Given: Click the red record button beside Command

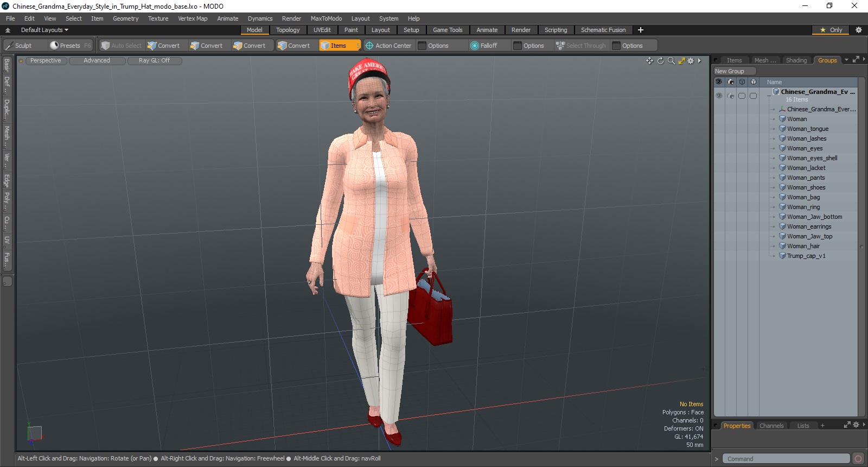Looking at the screenshot, I should (858, 459).
